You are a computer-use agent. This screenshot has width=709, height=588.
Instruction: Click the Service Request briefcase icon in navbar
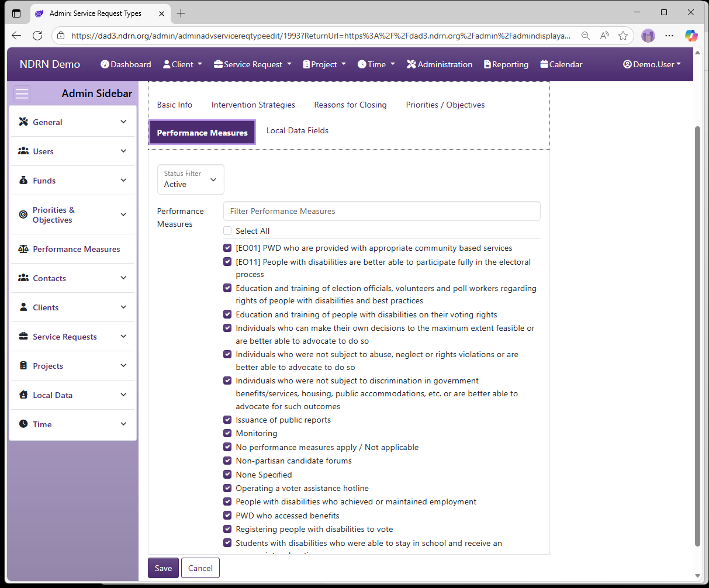tap(218, 64)
